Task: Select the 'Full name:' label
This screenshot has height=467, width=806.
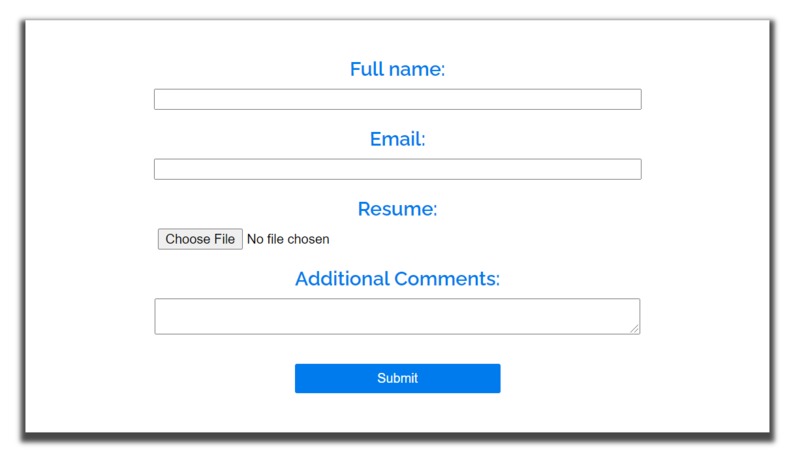Action: pos(397,69)
